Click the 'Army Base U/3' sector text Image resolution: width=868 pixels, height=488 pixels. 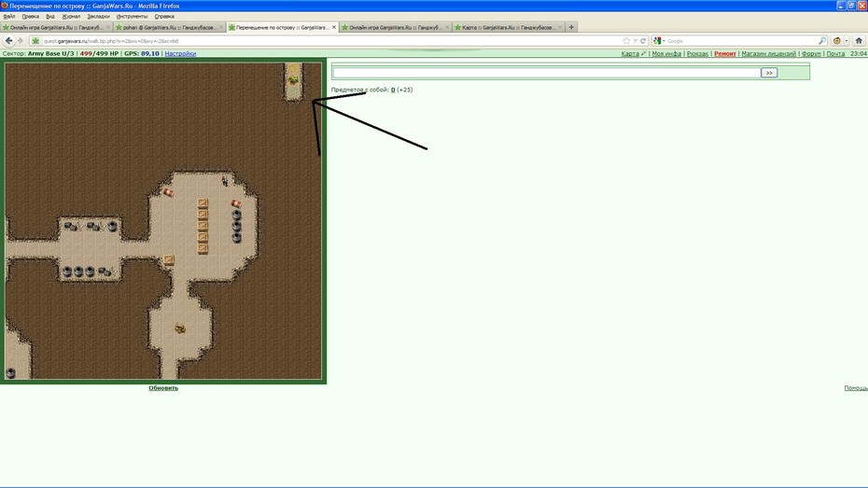click(x=51, y=54)
